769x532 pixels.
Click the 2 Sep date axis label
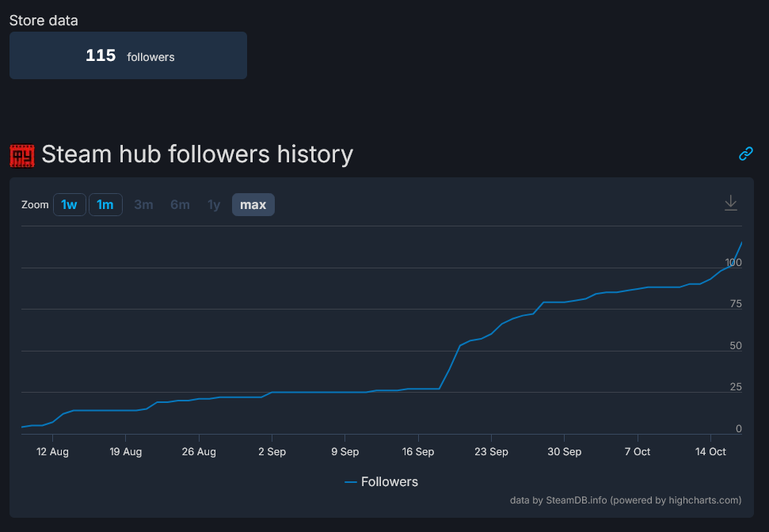(272, 451)
